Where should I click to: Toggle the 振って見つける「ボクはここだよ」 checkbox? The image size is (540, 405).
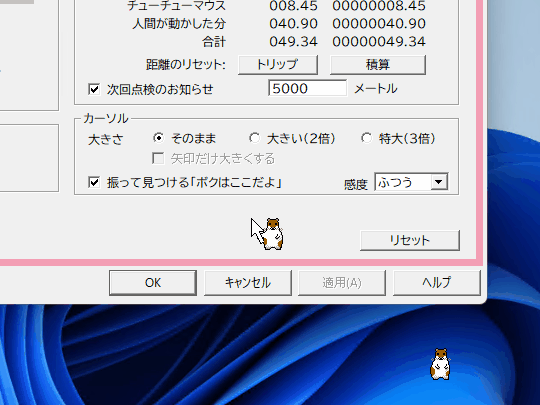click(x=94, y=182)
